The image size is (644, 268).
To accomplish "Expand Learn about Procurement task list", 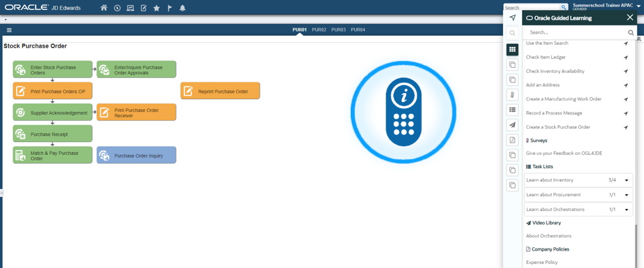I will [x=627, y=195].
